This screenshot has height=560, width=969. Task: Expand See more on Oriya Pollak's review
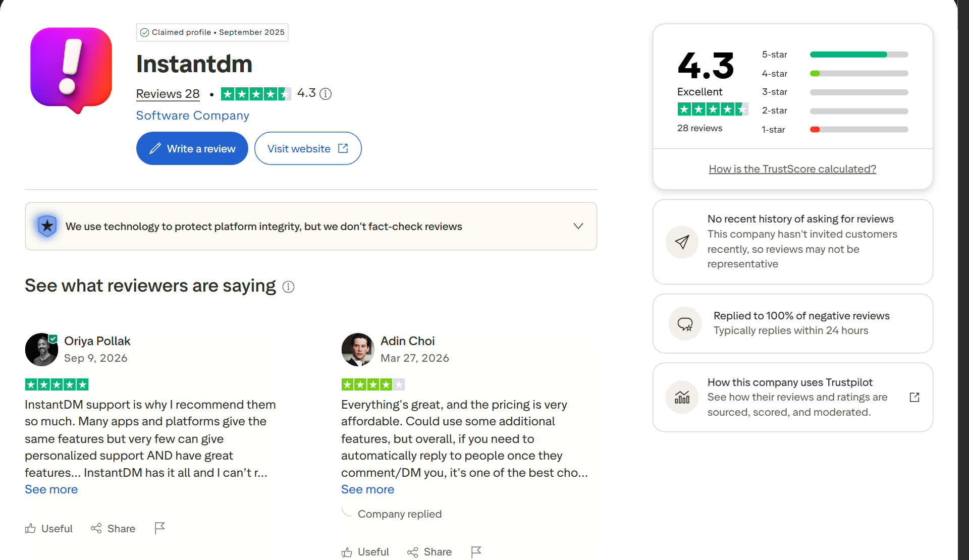(51, 489)
